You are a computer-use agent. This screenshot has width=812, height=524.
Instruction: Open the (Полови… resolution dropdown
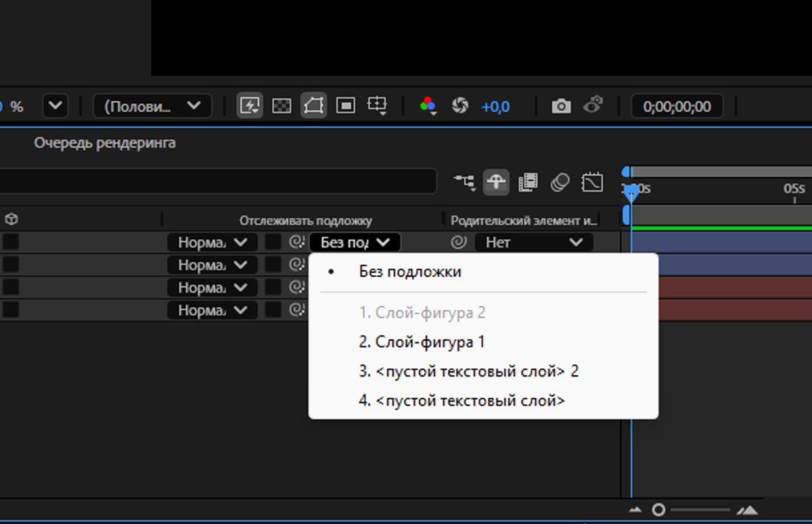(152, 106)
